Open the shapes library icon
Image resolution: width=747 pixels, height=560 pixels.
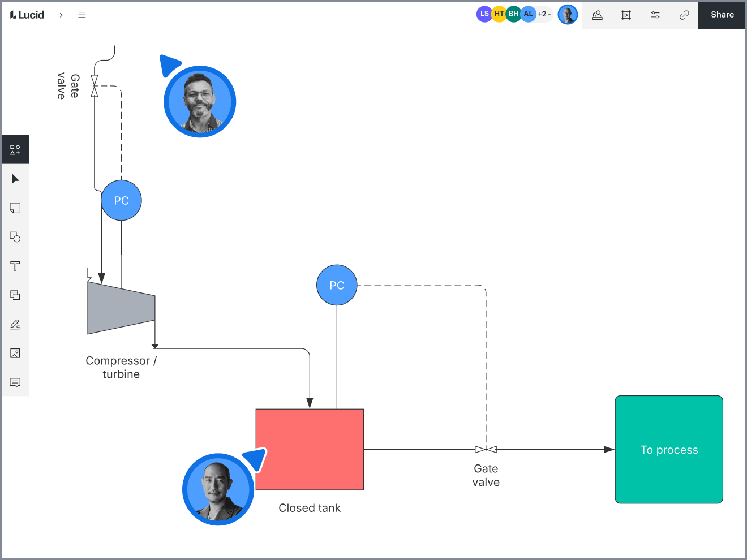15,150
